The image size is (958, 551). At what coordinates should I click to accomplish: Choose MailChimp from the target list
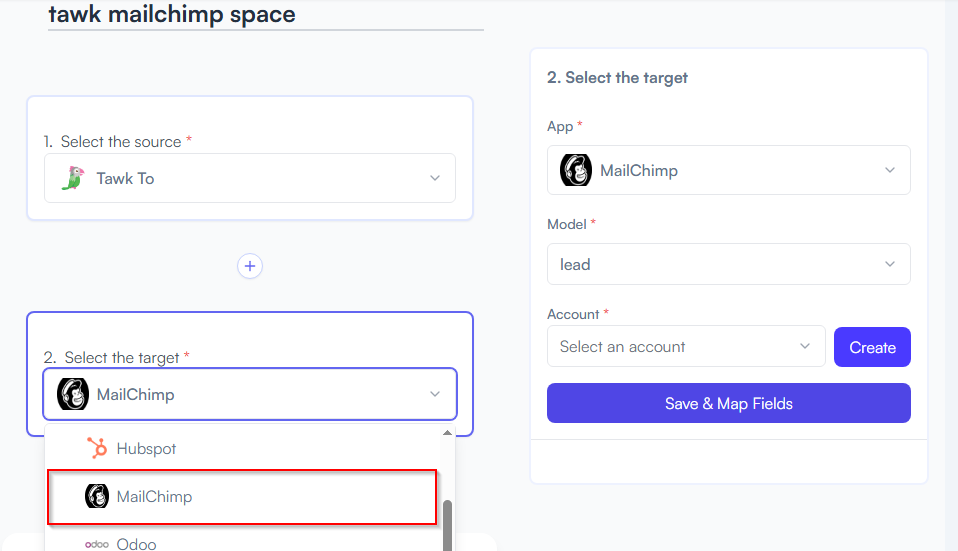tap(243, 497)
